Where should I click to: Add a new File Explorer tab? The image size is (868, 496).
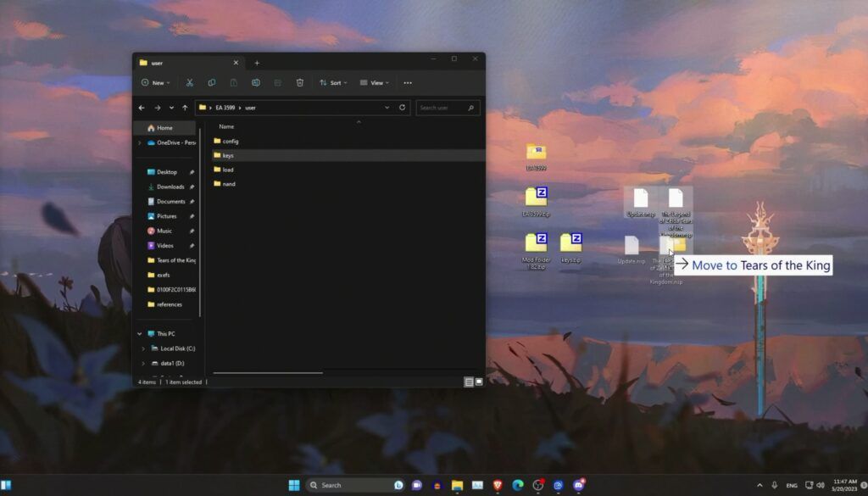pyautogui.click(x=257, y=63)
